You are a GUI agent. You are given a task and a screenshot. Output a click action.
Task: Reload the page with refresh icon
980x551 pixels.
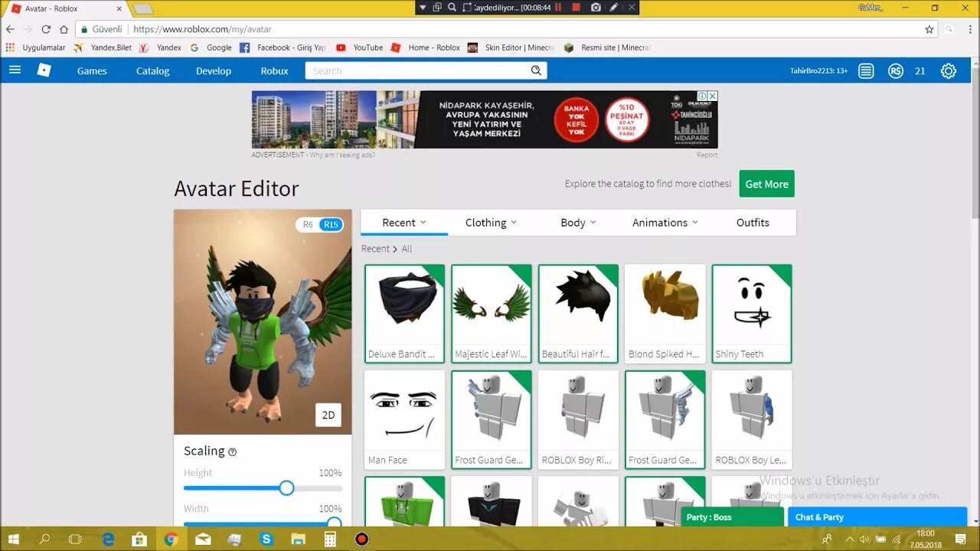coord(46,29)
